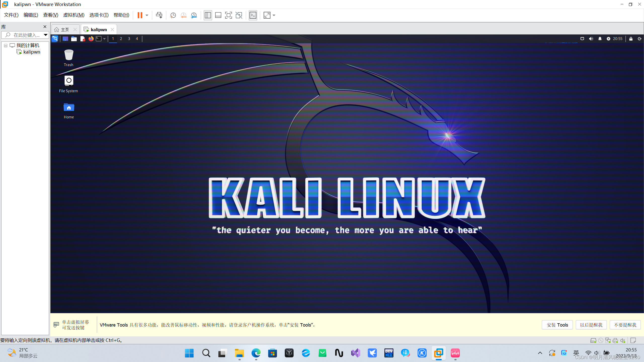Select the Home folder desktop icon

tap(69, 111)
